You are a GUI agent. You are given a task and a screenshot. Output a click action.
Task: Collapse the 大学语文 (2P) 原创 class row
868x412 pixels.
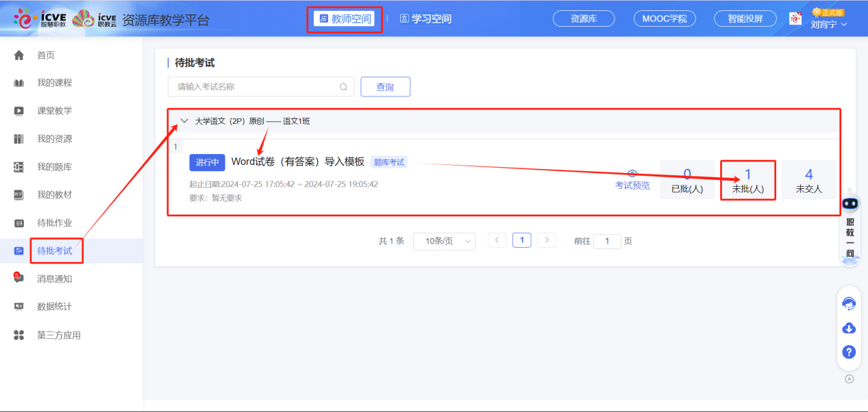[184, 121]
